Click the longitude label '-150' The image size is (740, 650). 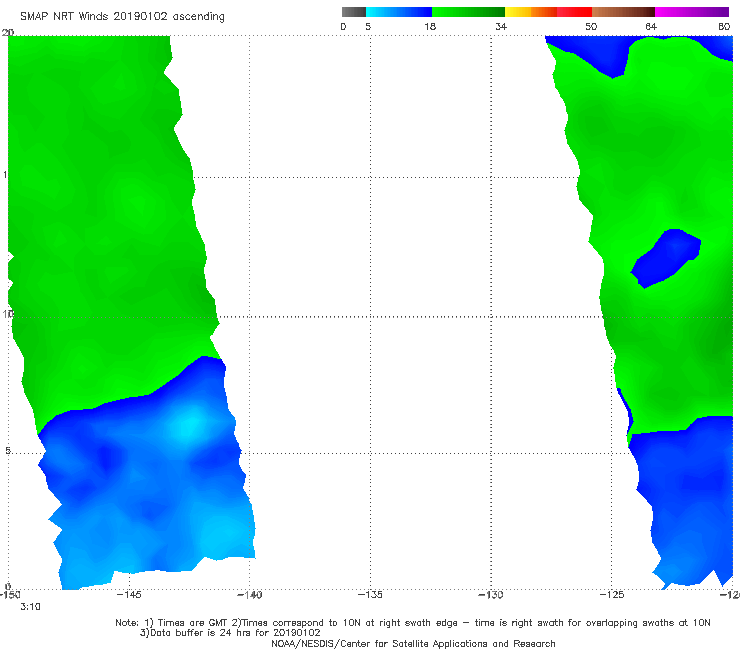pyautogui.click(x=10, y=595)
